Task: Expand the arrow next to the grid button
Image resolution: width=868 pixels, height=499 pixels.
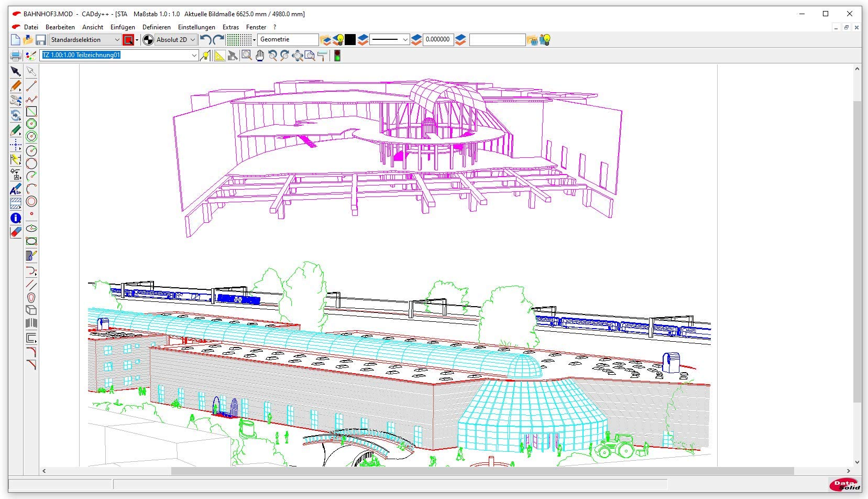Action: [x=255, y=40]
